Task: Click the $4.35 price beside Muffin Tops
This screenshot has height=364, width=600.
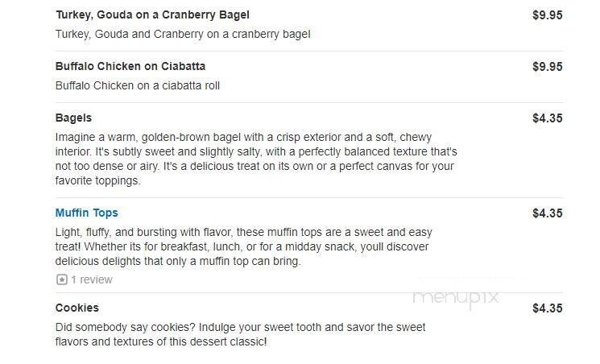Action: (x=547, y=213)
